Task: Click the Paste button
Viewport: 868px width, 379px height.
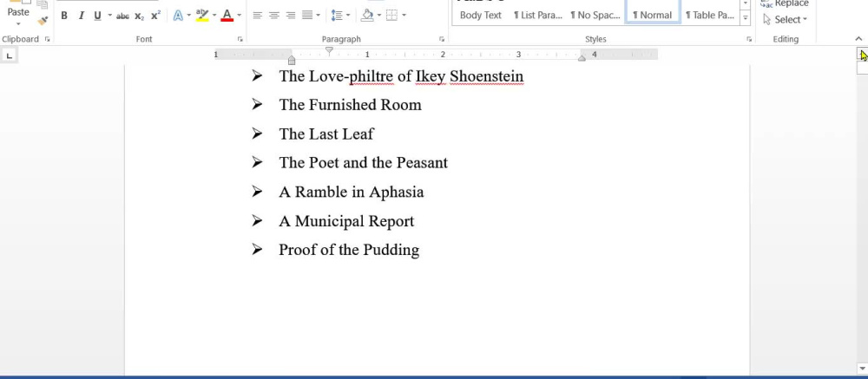Action: (x=18, y=9)
